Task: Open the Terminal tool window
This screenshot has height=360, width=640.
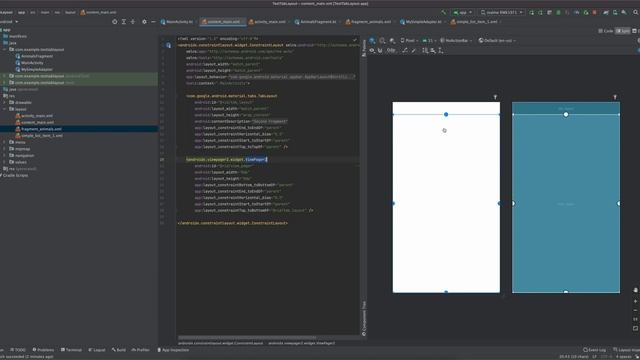Action: tap(71, 350)
